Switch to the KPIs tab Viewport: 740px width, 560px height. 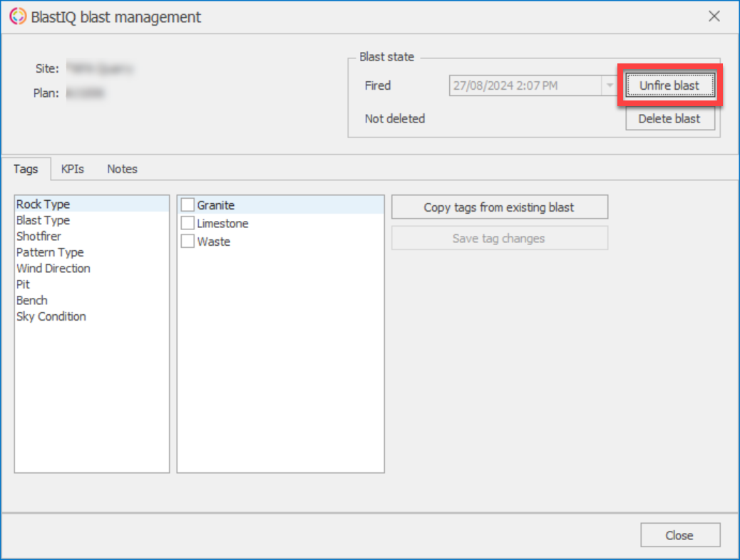coord(73,169)
